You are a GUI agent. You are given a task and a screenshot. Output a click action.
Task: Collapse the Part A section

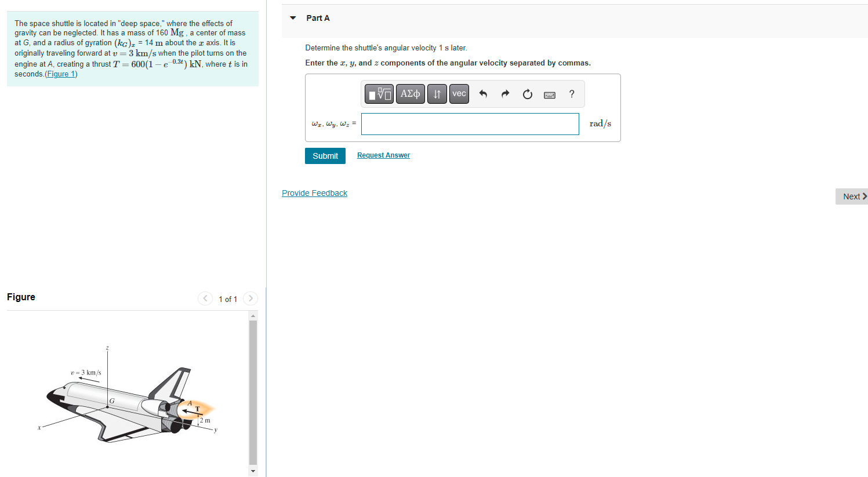click(x=292, y=18)
